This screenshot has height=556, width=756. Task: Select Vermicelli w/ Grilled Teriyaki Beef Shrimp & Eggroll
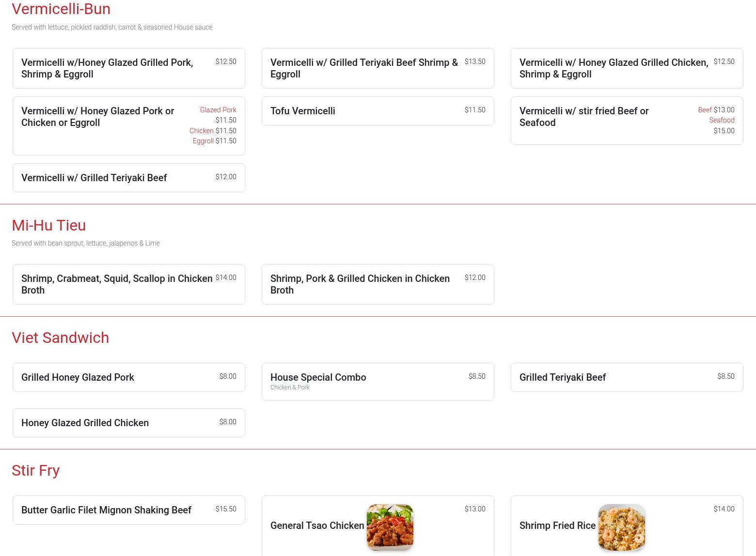378,68
